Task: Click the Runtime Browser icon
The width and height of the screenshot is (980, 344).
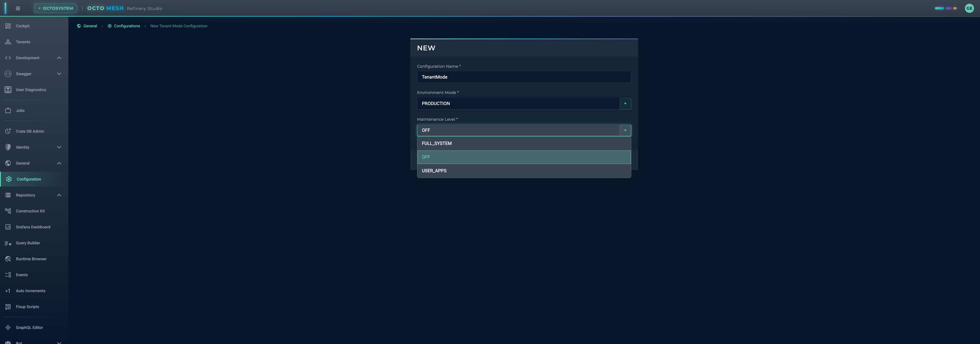Action: [8, 259]
